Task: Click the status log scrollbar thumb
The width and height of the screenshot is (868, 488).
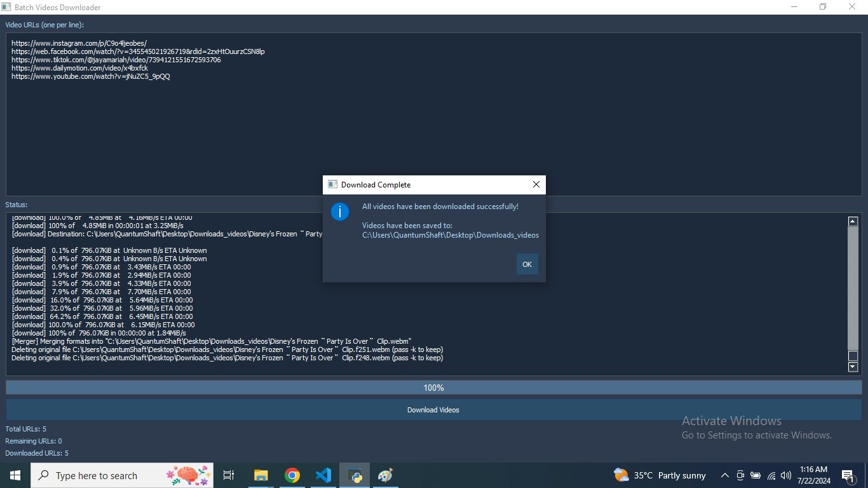Action: (853, 356)
